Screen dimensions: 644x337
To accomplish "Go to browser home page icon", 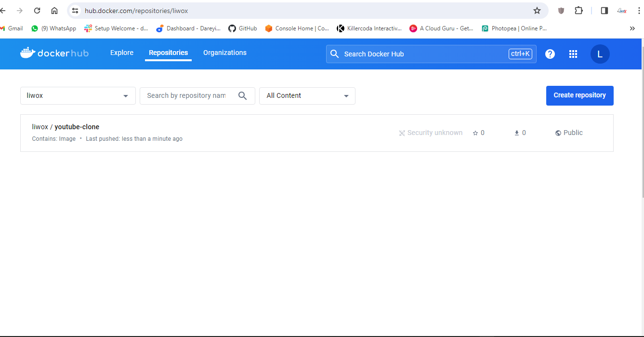I will pos(54,11).
